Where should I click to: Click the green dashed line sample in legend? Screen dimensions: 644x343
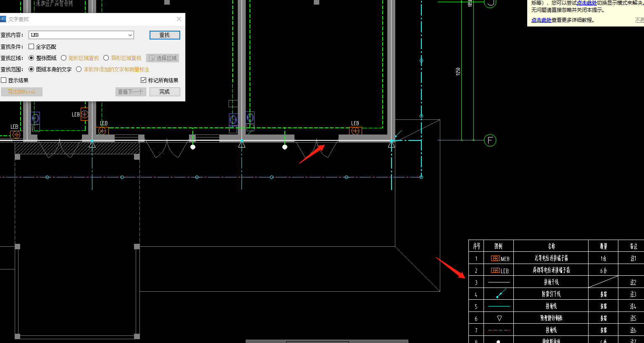pyautogui.click(x=499, y=330)
